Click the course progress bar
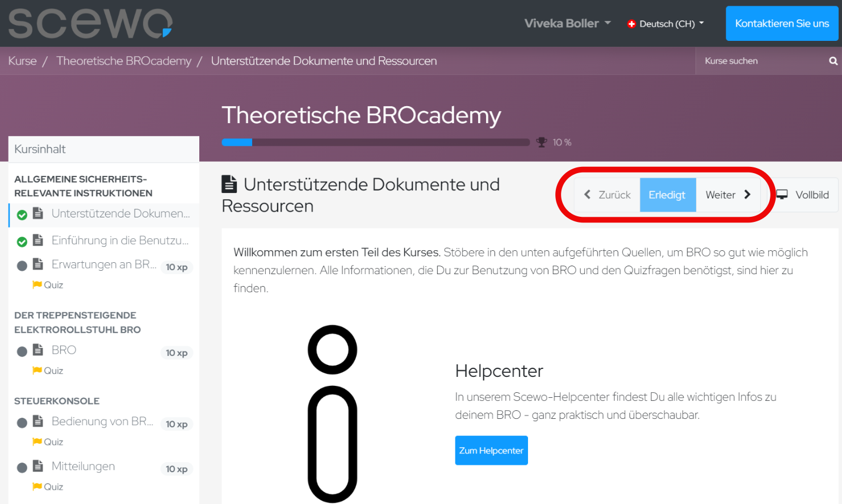842x504 pixels. pos(375,142)
